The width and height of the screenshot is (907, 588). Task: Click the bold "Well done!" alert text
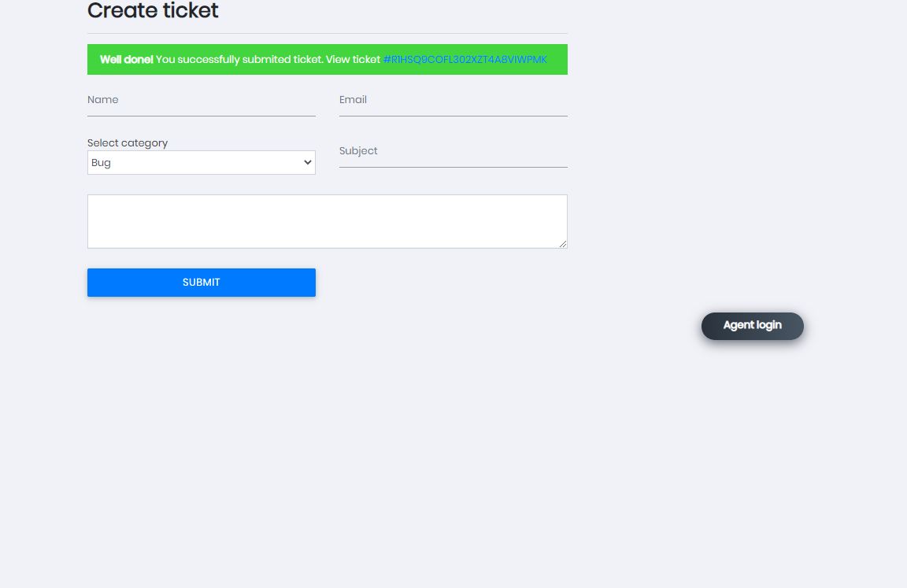tap(126, 60)
